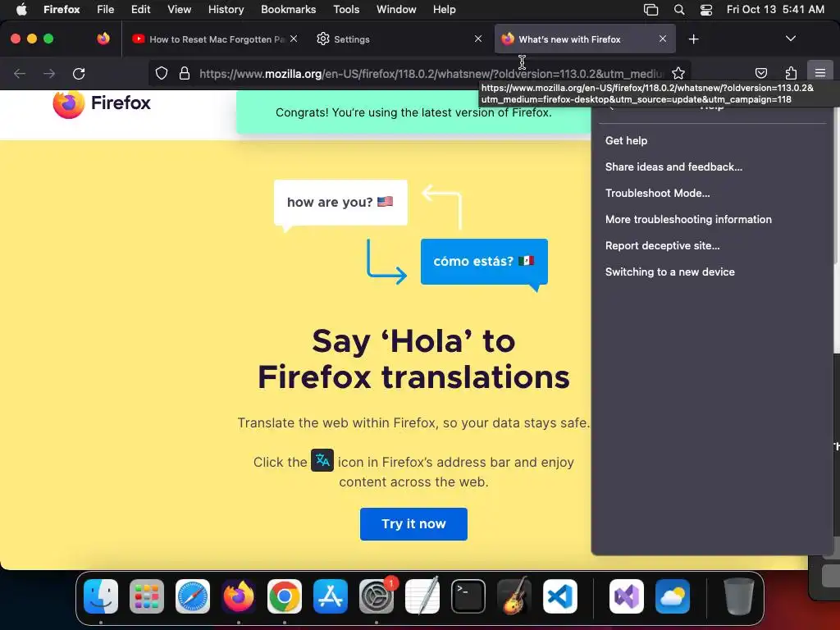Screen dimensions: 840x630
Task: Click the Apple logo in the menu bar
Action: click(21, 9)
